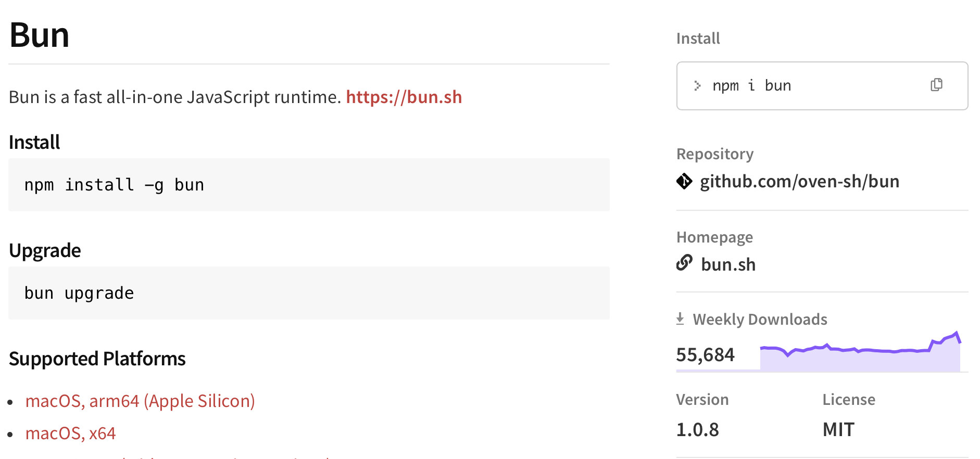Click the macOS, x64 platform link
980x459 pixels.
pos(71,432)
